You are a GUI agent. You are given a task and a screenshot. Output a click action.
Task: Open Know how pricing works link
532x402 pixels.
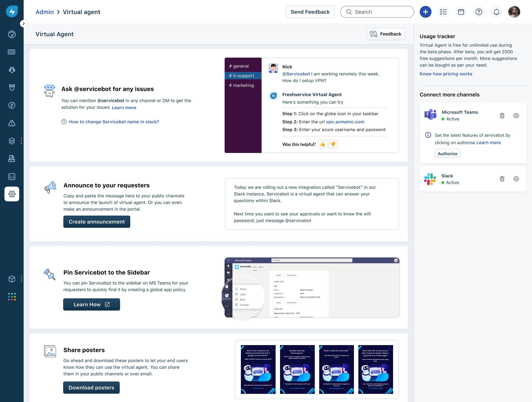(x=446, y=74)
